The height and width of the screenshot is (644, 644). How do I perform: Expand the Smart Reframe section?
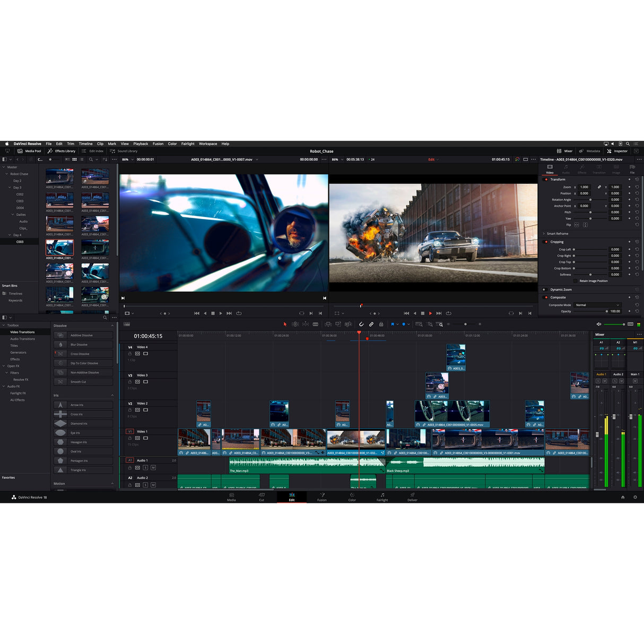544,233
